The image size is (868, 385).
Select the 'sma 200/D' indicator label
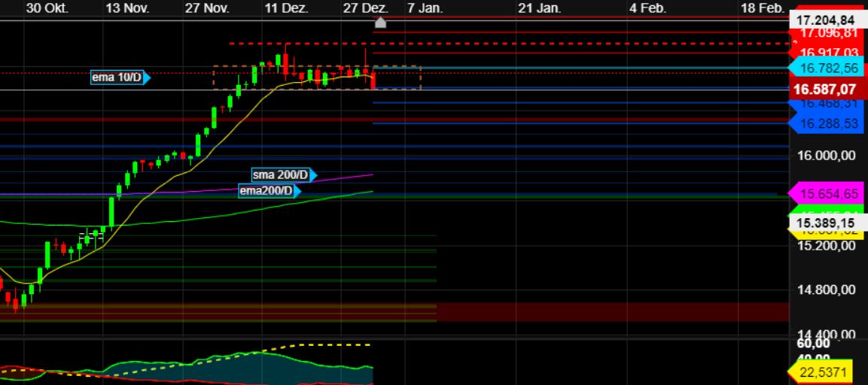click(x=284, y=175)
